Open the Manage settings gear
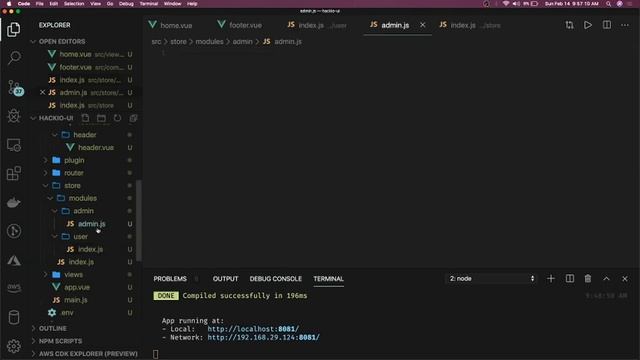The image size is (640, 360). click(x=14, y=346)
